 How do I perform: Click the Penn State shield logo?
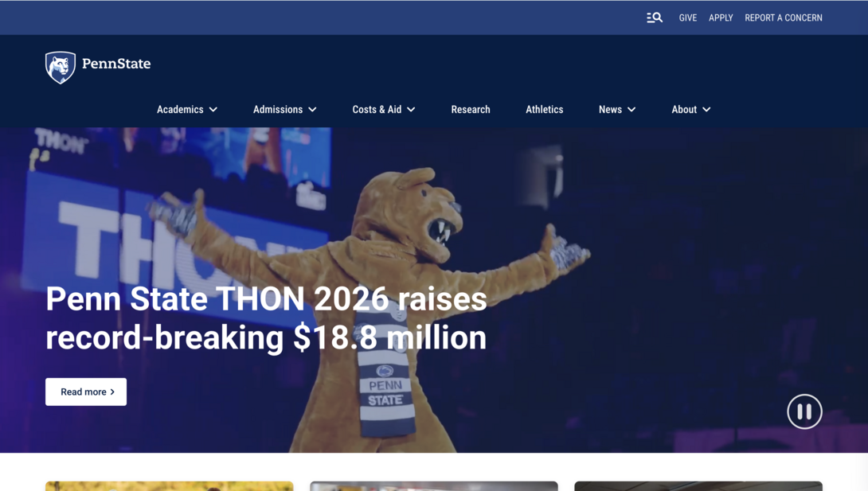61,67
